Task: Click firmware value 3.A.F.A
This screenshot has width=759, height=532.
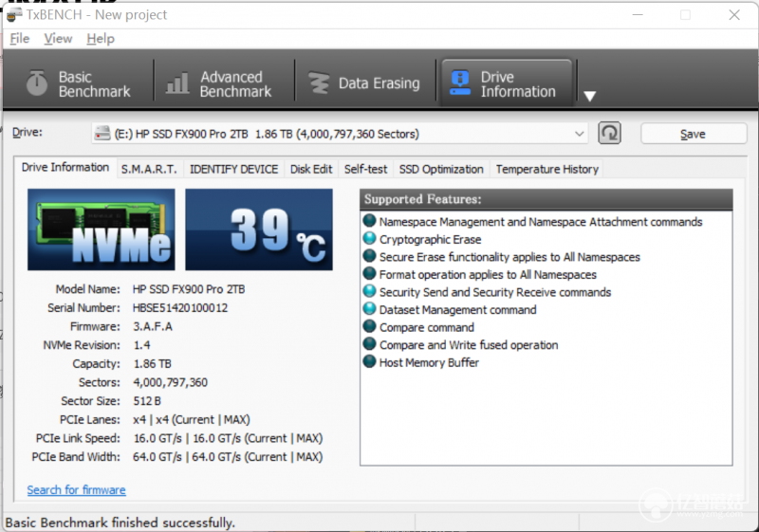Action: 153,326
